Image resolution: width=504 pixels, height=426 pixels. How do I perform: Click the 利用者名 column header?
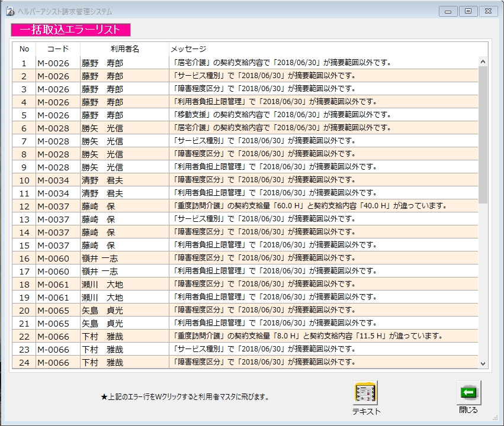tap(124, 49)
